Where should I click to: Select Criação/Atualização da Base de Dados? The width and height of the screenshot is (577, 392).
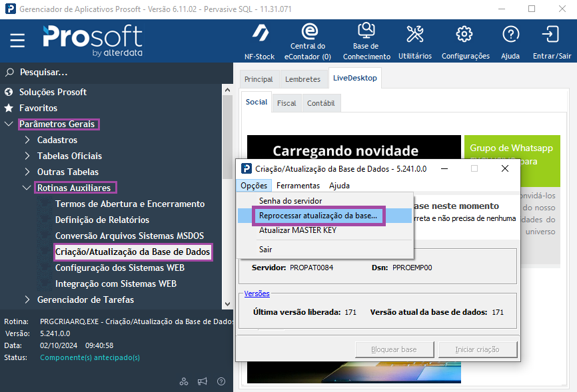[133, 252]
